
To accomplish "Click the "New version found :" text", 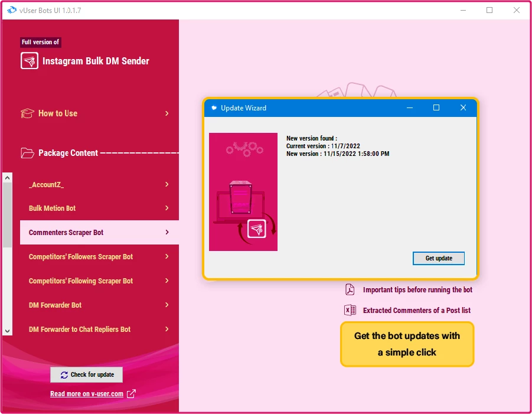I will pyautogui.click(x=311, y=138).
